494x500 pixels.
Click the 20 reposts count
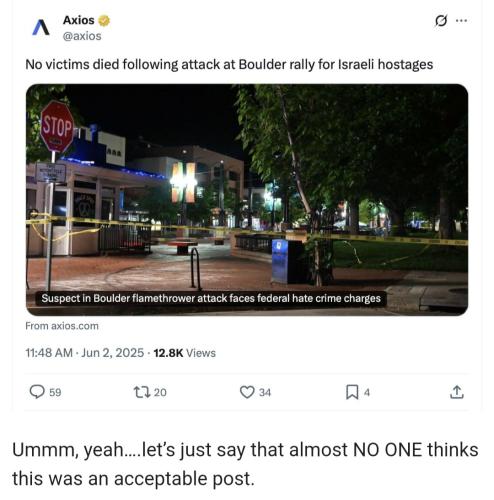160,392
